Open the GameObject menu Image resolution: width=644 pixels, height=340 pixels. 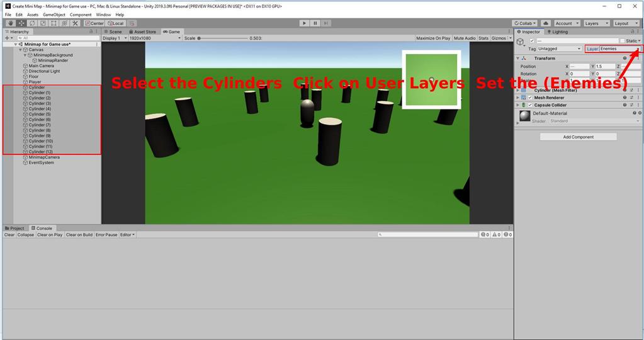click(54, 14)
